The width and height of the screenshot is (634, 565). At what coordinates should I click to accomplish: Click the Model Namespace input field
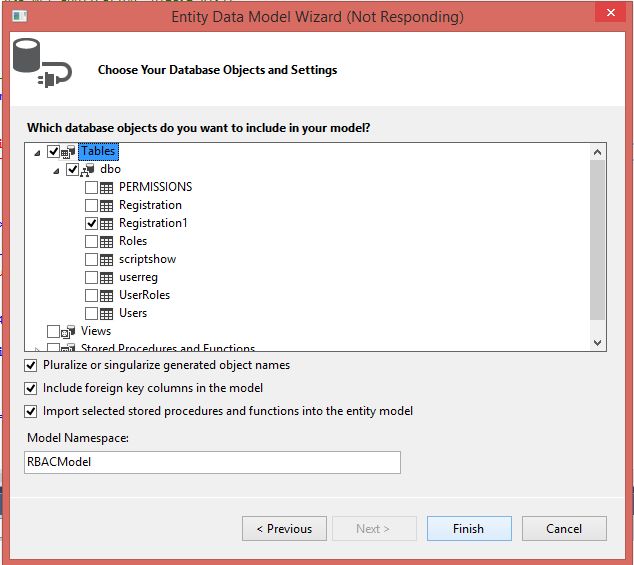tap(212, 462)
